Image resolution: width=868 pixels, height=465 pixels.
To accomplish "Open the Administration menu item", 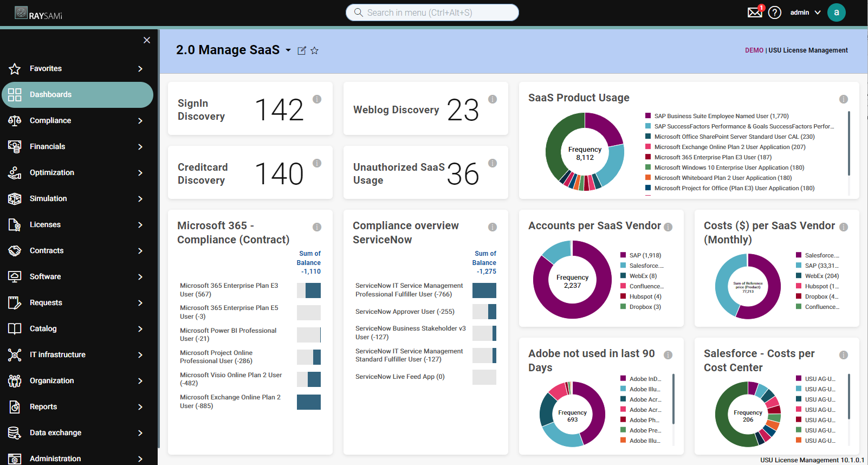I will [x=77, y=458].
